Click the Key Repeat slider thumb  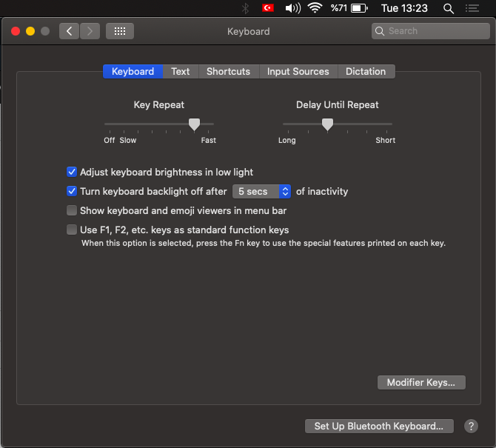(x=194, y=124)
